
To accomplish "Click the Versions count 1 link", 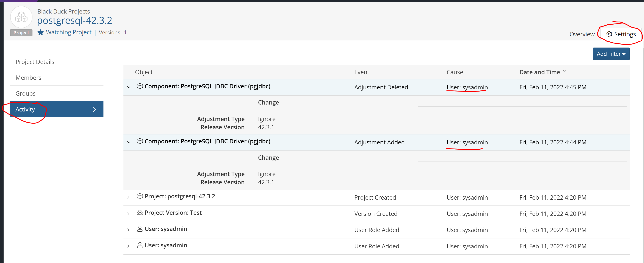I will (x=125, y=32).
